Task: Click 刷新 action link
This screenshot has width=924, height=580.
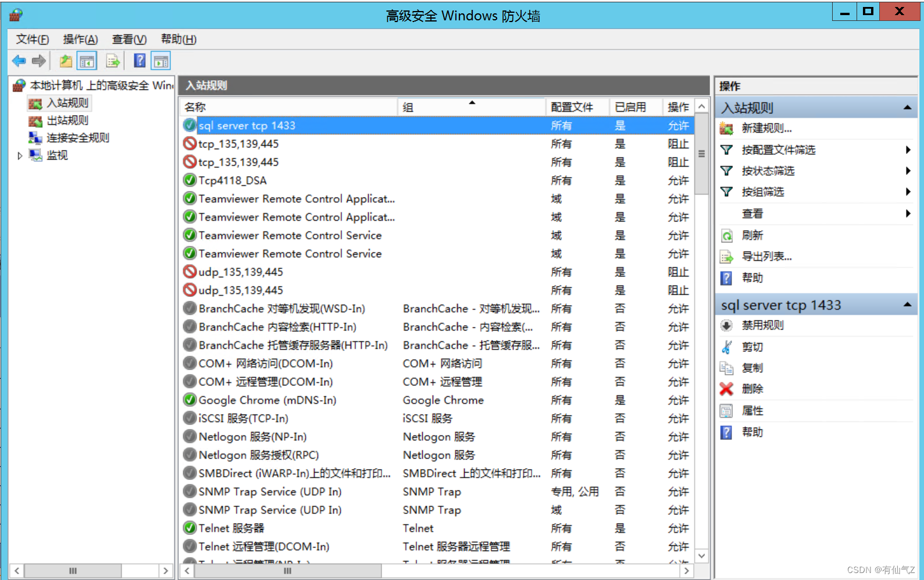Action: (752, 235)
